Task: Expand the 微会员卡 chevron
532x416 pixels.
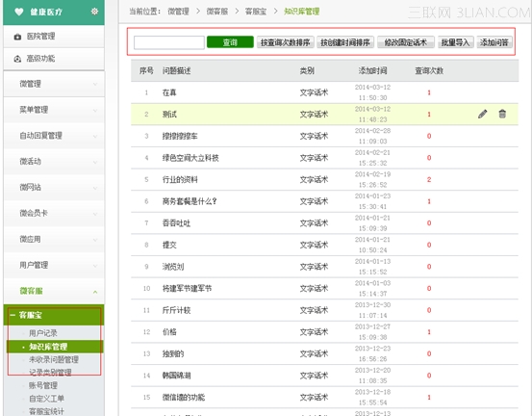Action: click(95, 214)
